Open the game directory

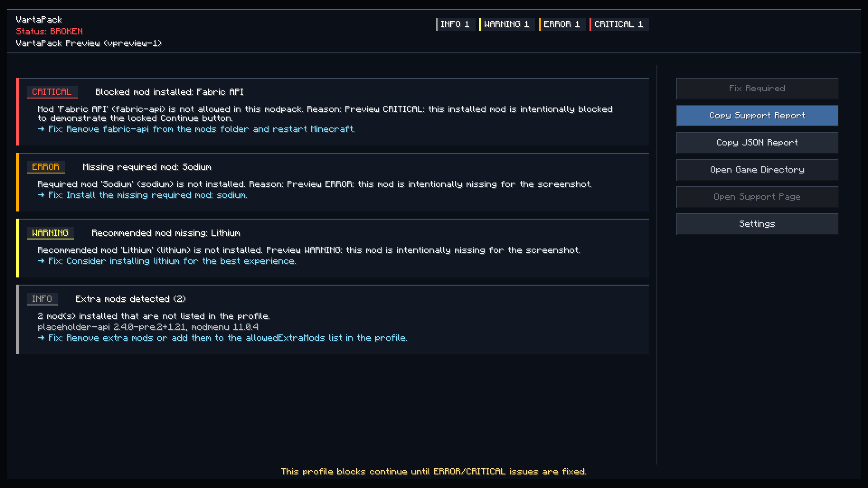757,170
